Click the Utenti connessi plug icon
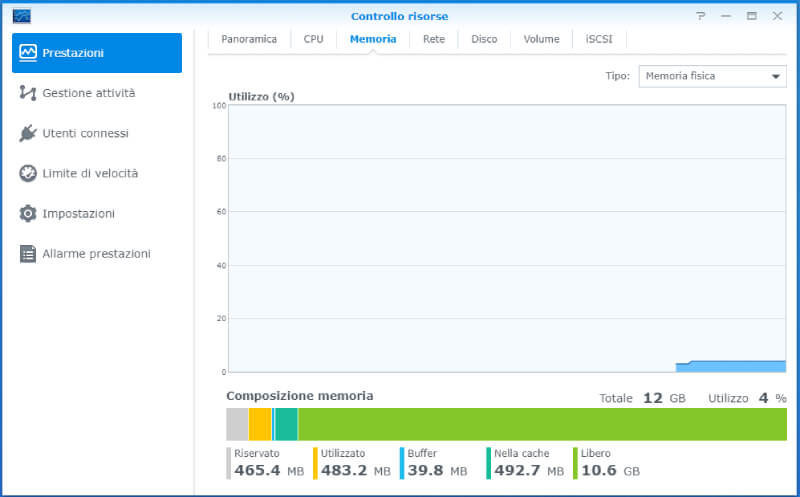The height and width of the screenshot is (497, 800). click(x=28, y=133)
